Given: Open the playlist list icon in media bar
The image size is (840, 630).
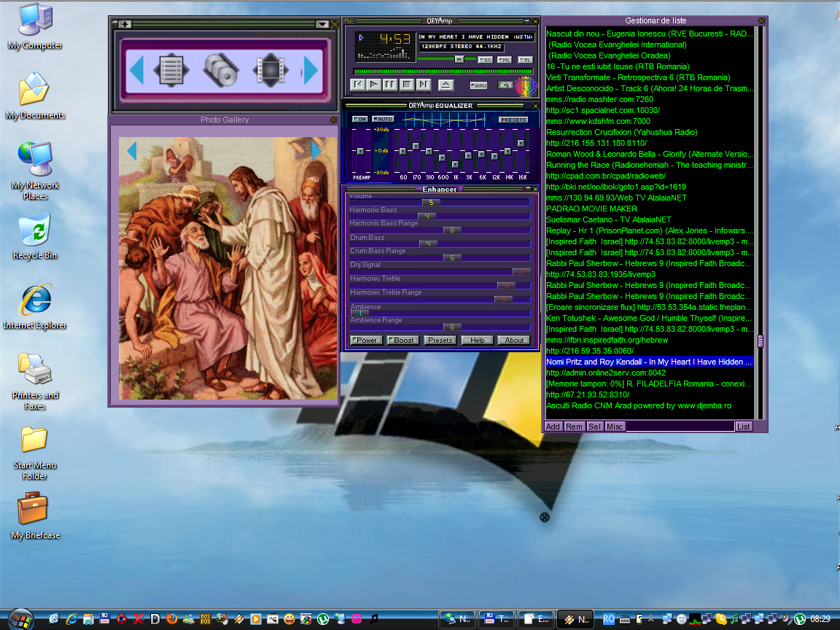Looking at the screenshot, I should [171, 70].
